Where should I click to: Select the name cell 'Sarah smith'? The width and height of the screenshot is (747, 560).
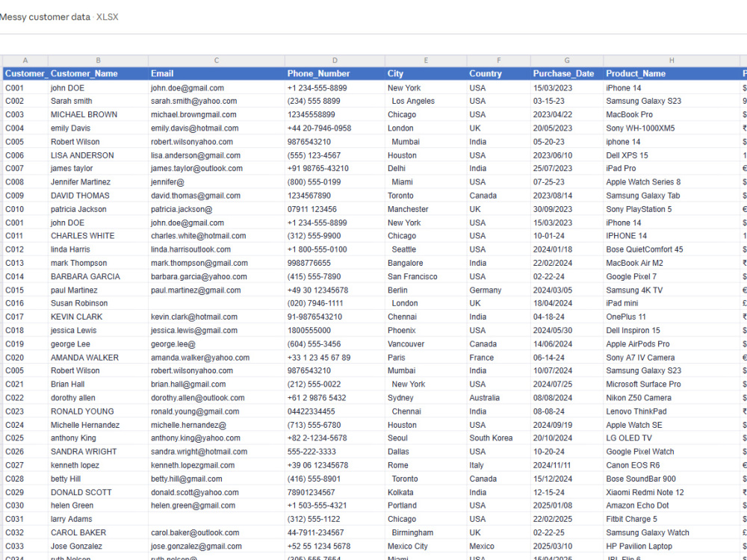pyautogui.click(x=98, y=101)
